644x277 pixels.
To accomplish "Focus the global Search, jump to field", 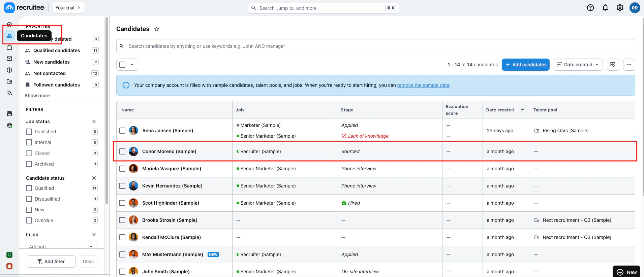I will tap(324, 8).
